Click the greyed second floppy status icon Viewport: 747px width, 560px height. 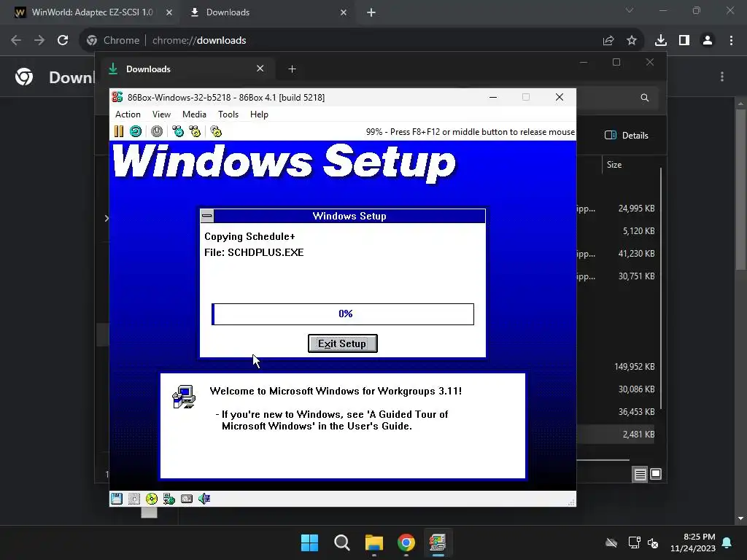pyautogui.click(x=134, y=499)
